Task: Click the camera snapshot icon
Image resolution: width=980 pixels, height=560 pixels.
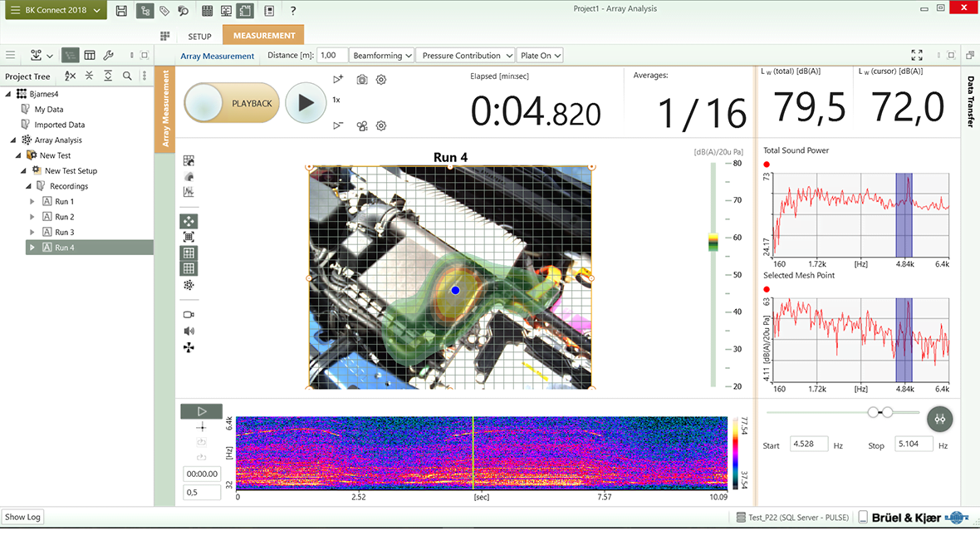Action: [x=362, y=80]
